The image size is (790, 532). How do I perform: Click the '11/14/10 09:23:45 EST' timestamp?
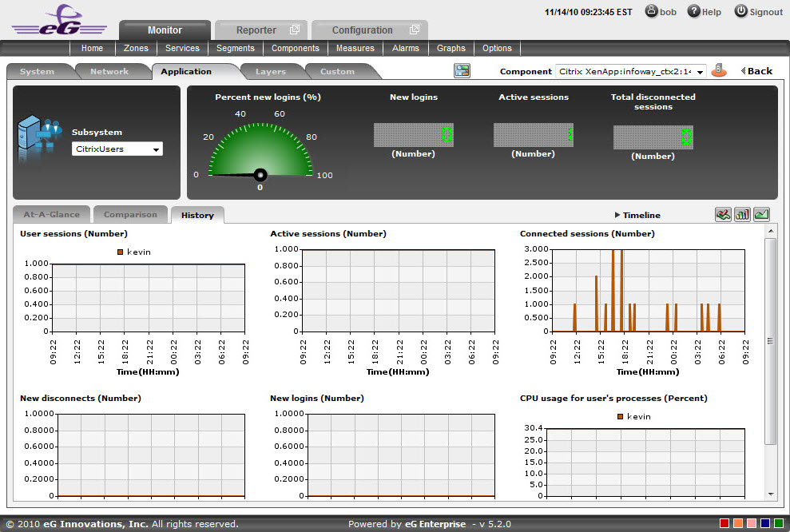point(588,12)
